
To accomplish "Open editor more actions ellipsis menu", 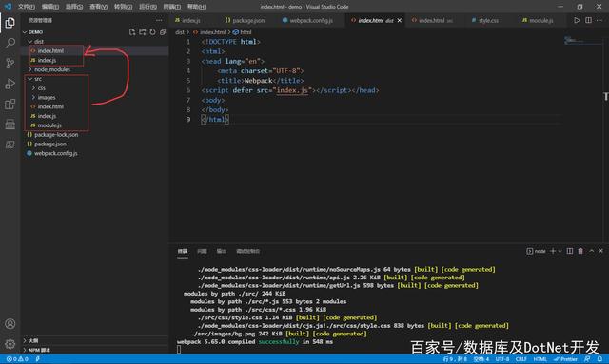I will 599,20.
